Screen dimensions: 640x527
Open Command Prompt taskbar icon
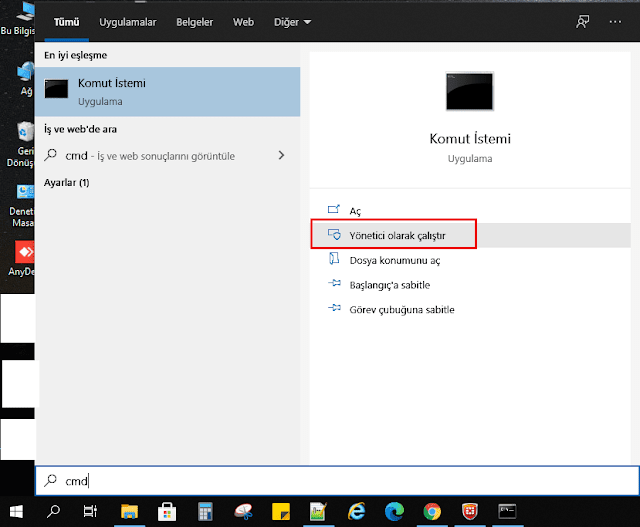pyautogui.click(x=507, y=511)
